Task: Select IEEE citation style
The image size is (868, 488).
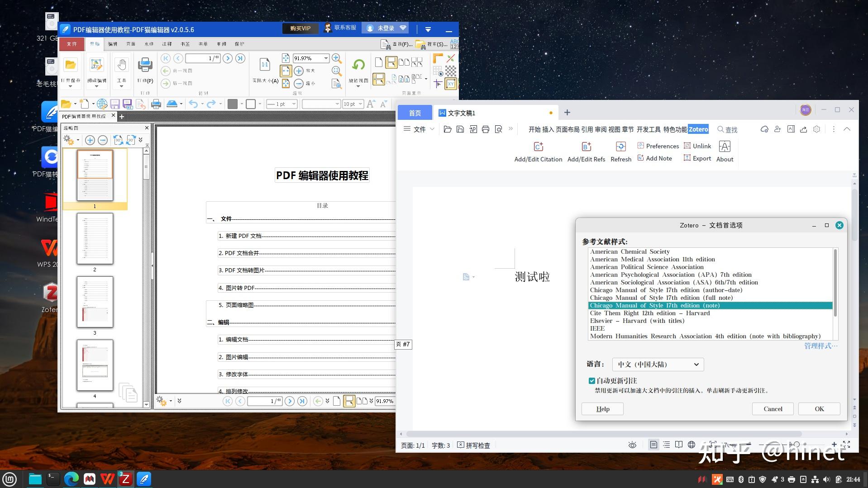Action: coord(711,328)
